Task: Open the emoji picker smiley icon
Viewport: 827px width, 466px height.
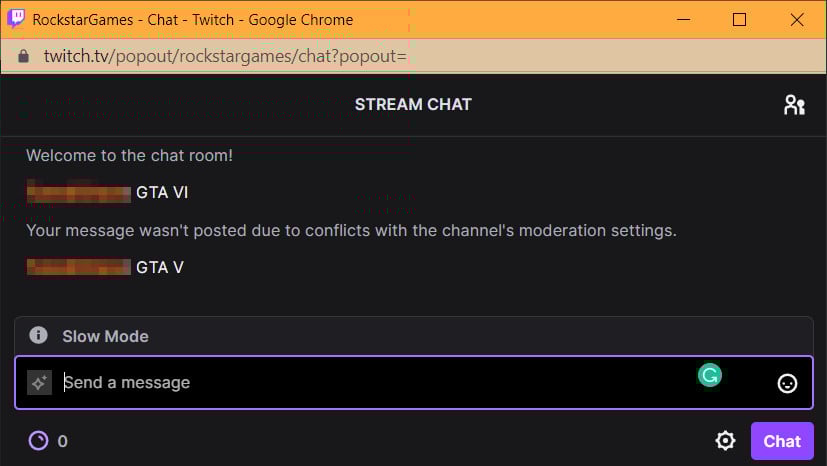Action: pos(787,383)
